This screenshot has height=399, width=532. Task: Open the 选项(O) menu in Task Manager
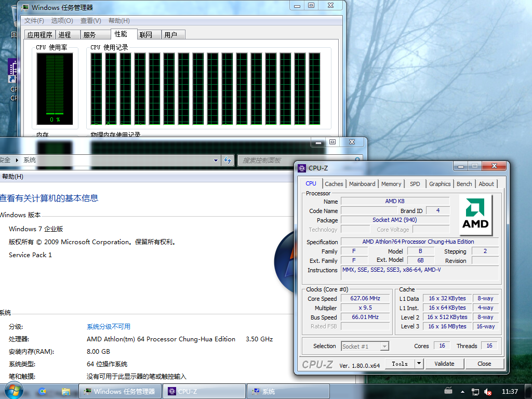[62, 20]
